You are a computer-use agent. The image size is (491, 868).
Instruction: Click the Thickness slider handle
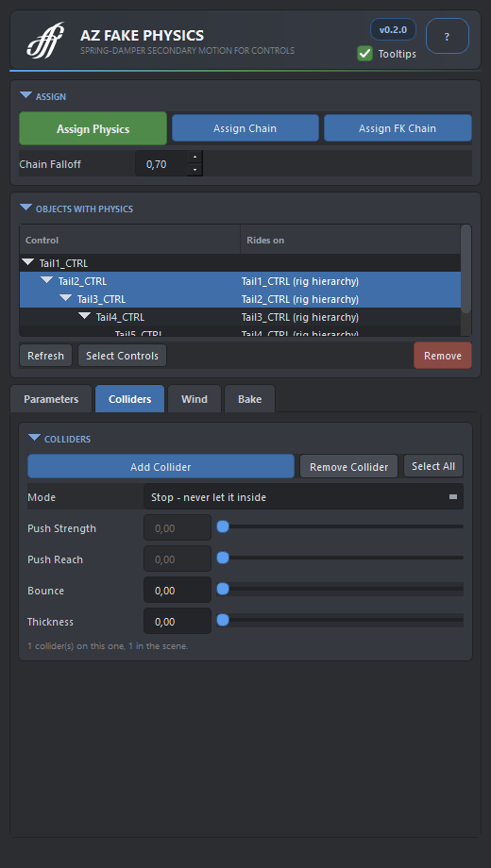(223, 620)
